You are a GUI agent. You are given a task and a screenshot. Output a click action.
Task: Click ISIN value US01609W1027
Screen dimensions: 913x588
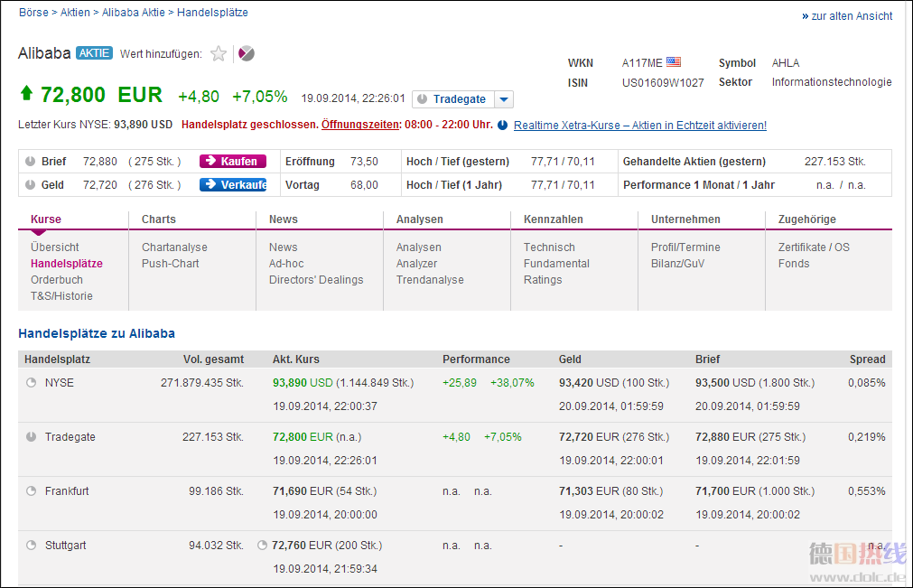(663, 83)
